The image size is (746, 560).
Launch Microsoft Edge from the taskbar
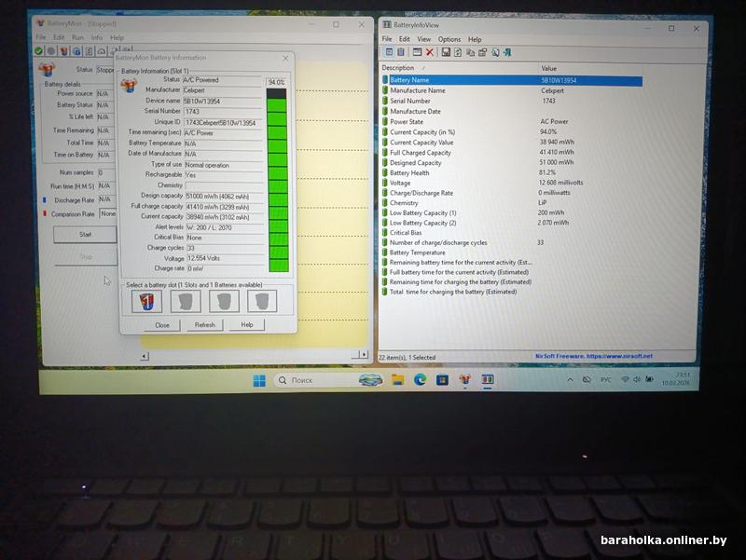[x=420, y=380]
